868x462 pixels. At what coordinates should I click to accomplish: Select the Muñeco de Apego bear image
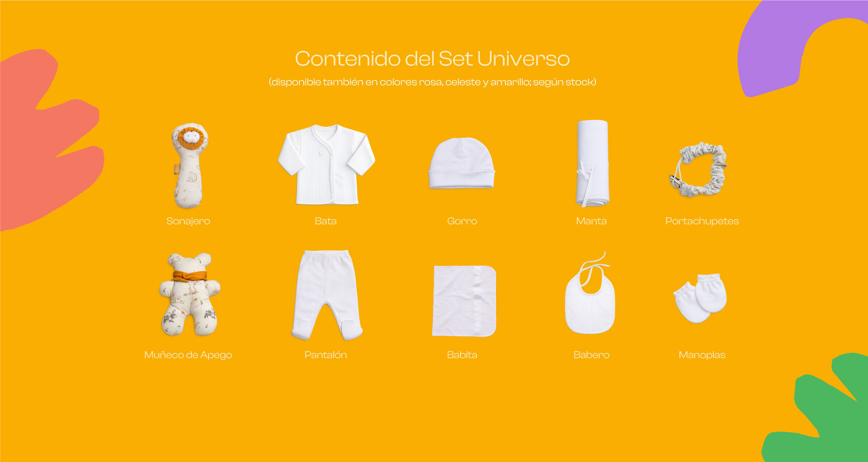pyautogui.click(x=189, y=295)
